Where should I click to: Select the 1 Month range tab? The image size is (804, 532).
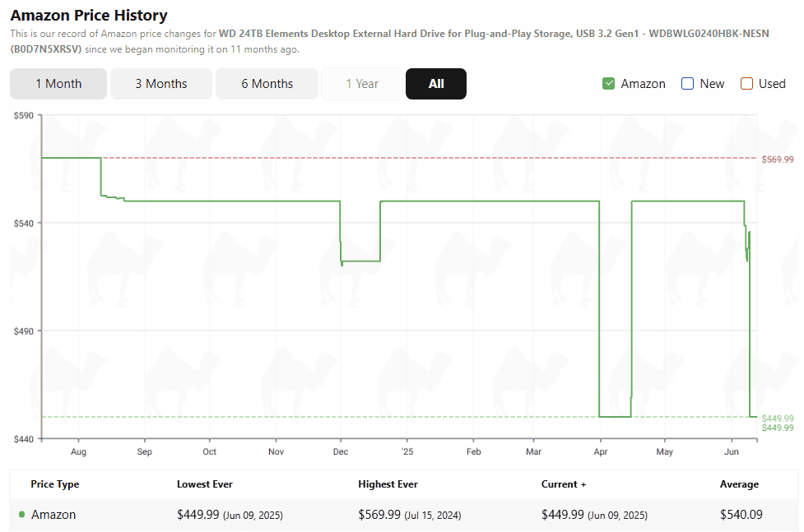(58, 84)
